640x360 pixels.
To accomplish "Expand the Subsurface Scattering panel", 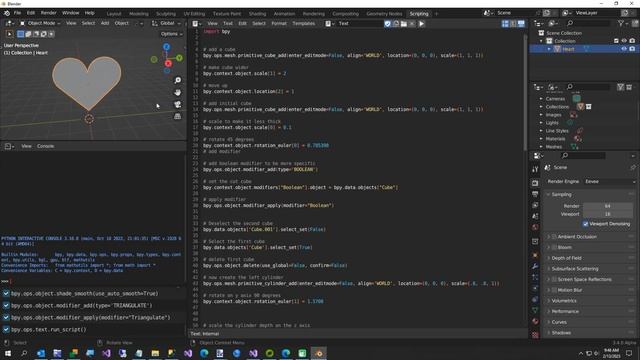I will coord(549,269).
